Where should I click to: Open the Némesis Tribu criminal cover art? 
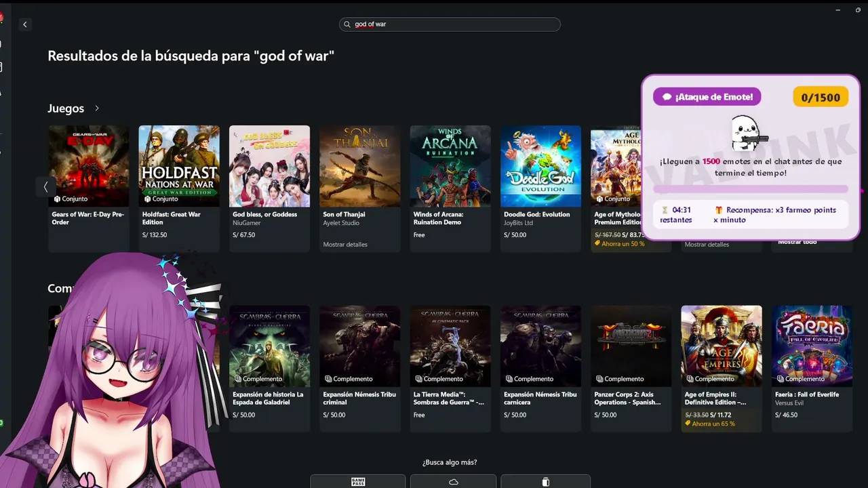coord(360,346)
